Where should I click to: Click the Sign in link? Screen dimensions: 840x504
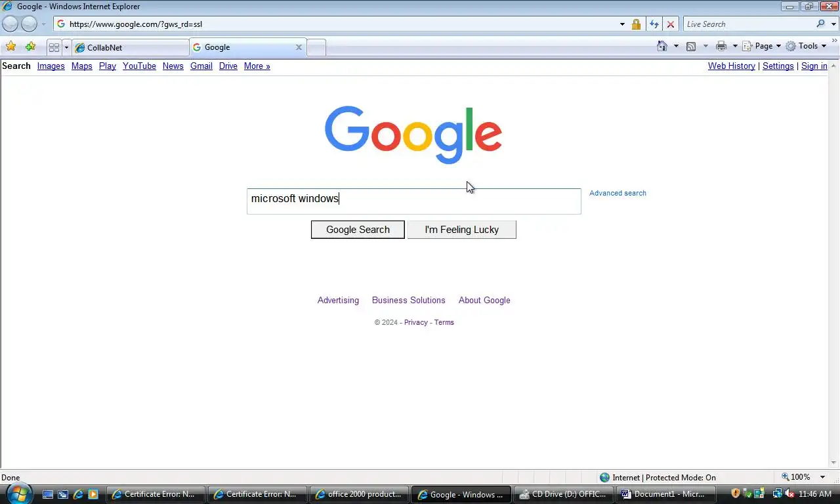click(x=814, y=66)
